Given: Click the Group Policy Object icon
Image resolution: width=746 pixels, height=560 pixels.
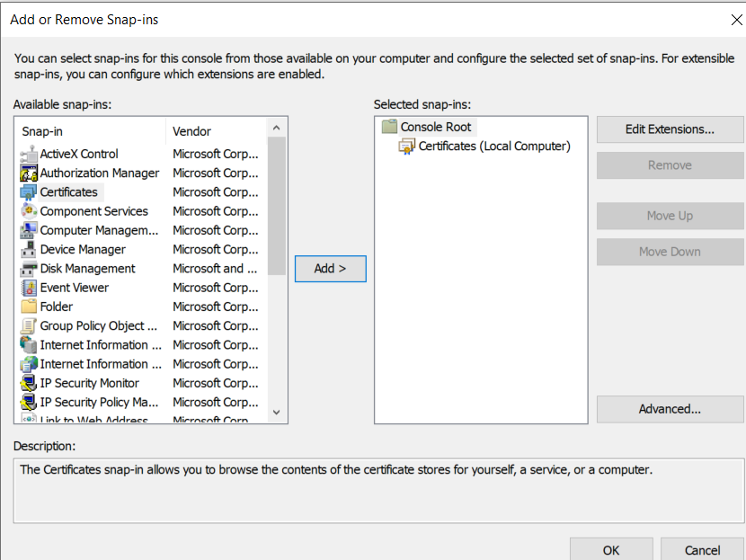Looking at the screenshot, I should [x=29, y=325].
